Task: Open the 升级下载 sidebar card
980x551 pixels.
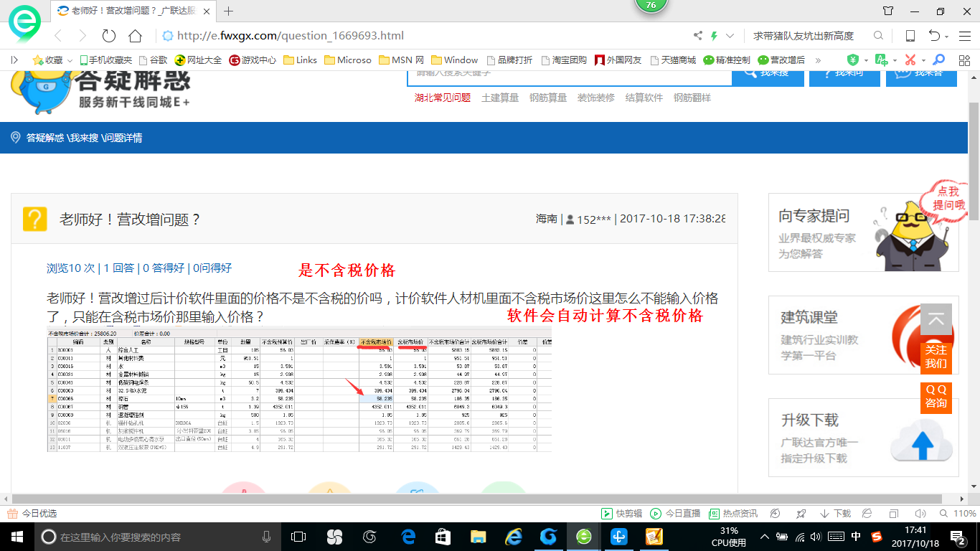Action: click(863, 438)
